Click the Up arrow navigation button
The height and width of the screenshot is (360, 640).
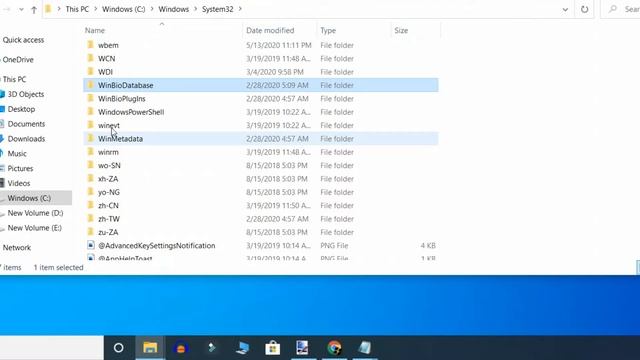34,10
